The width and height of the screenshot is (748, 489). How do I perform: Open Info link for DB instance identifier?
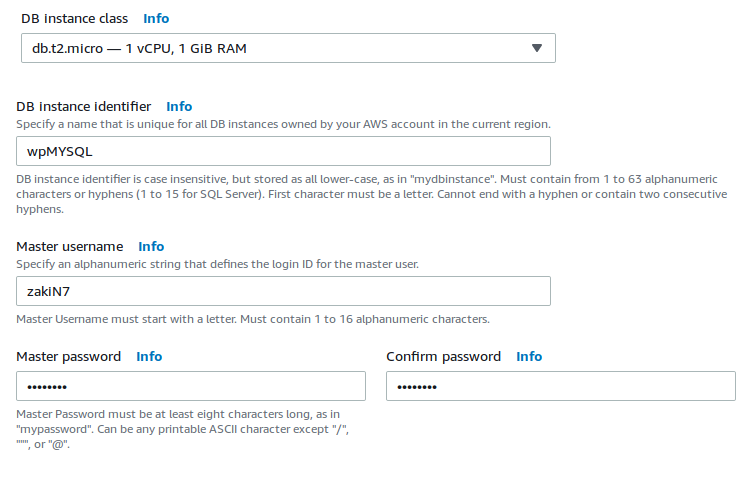(179, 106)
